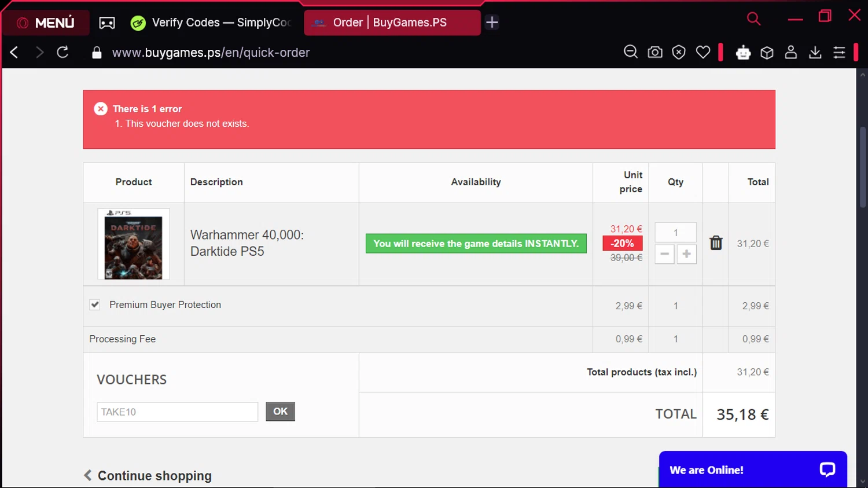This screenshot has height=488, width=868.
Task: Click the quantity input field
Action: (675, 233)
